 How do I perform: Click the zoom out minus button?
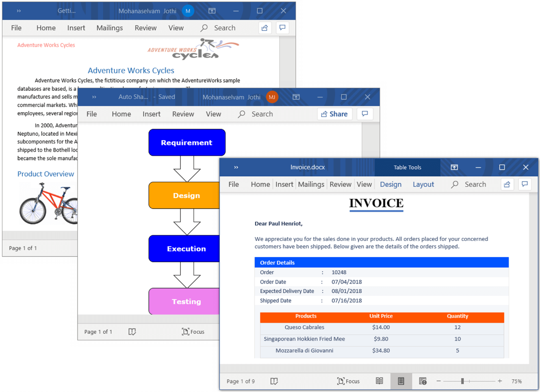click(438, 381)
